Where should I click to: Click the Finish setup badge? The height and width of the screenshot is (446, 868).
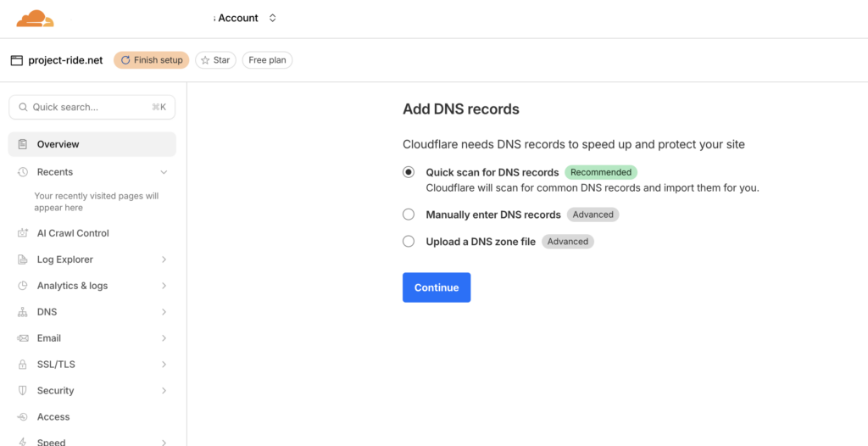[151, 60]
